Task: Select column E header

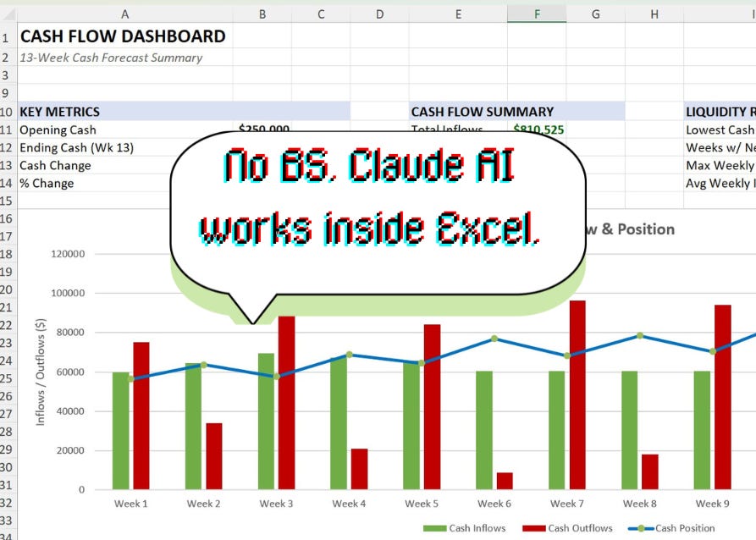Action: pos(458,14)
